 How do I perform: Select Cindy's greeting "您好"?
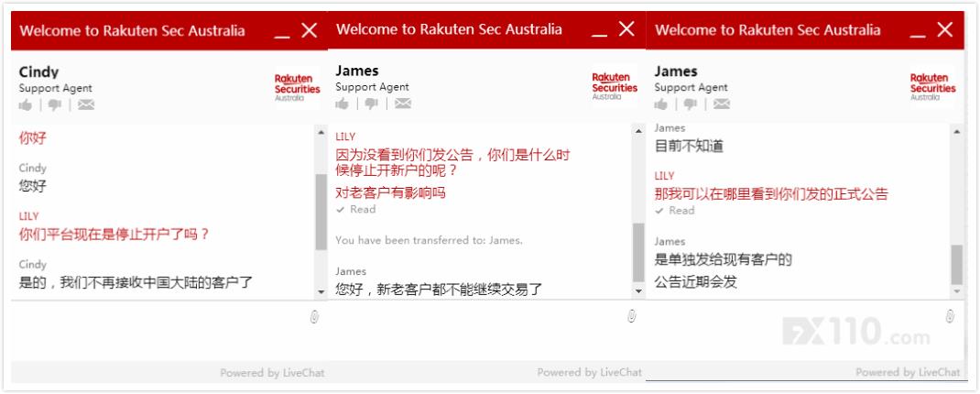coord(32,186)
